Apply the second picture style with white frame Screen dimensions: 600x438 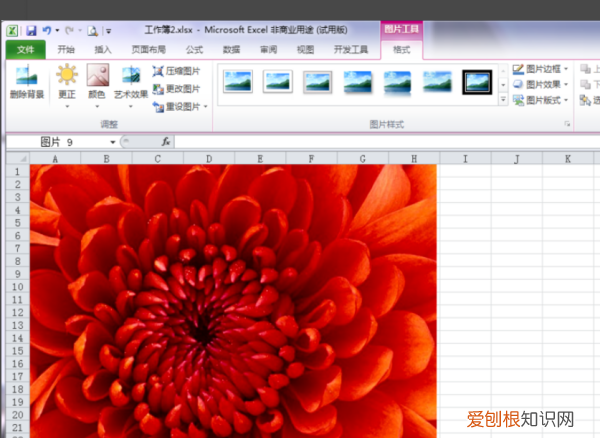coord(278,81)
